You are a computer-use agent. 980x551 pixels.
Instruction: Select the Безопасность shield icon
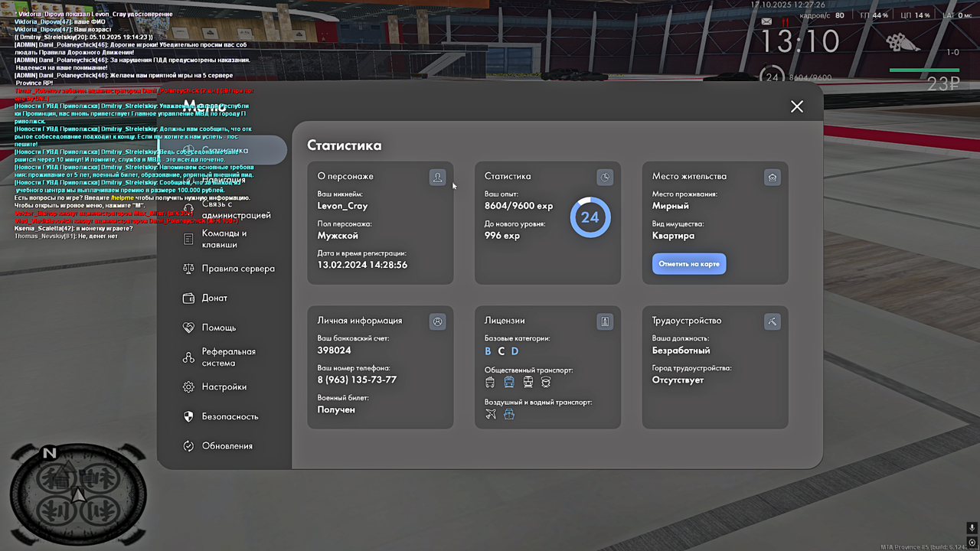click(188, 416)
